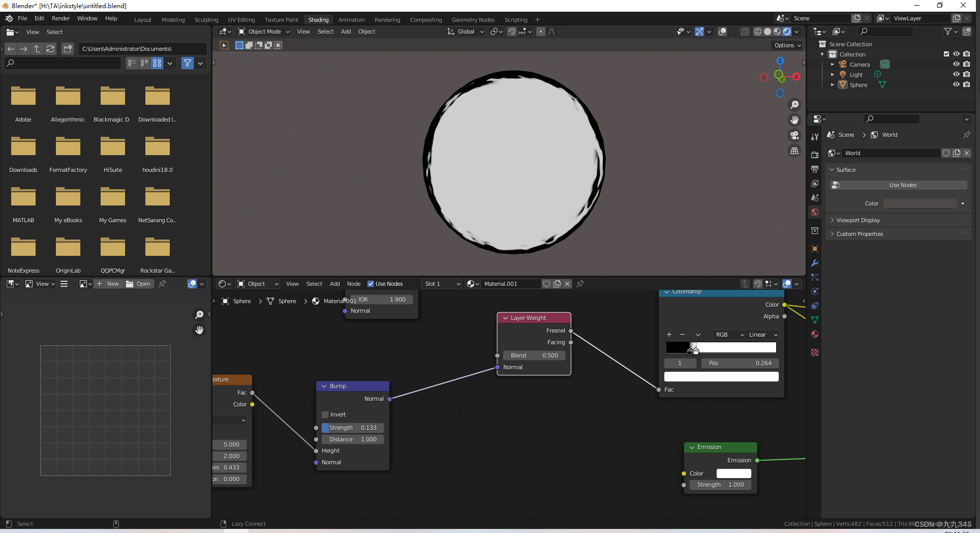Switch to the Modeling workspace tab
The image size is (980, 533).
tap(173, 20)
